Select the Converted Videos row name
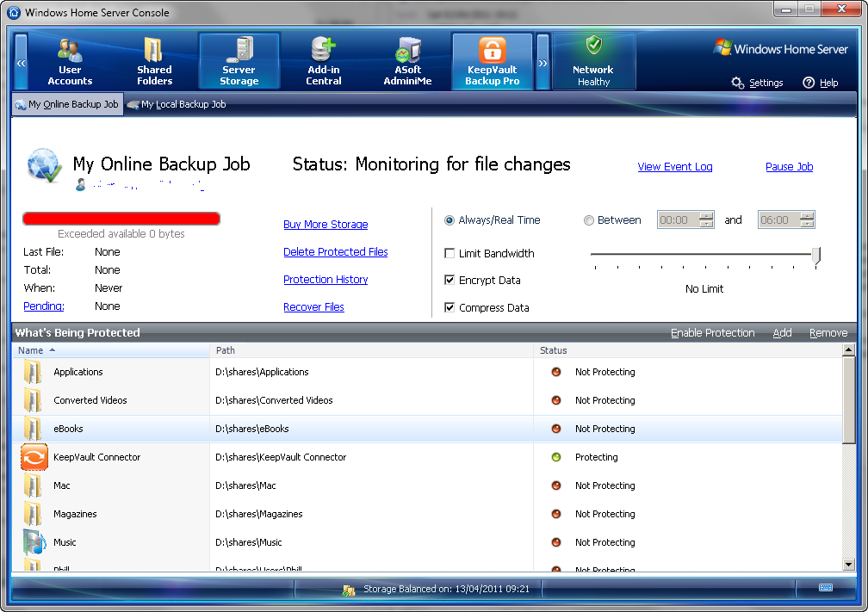This screenshot has height=612, width=868. (x=90, y=400)
